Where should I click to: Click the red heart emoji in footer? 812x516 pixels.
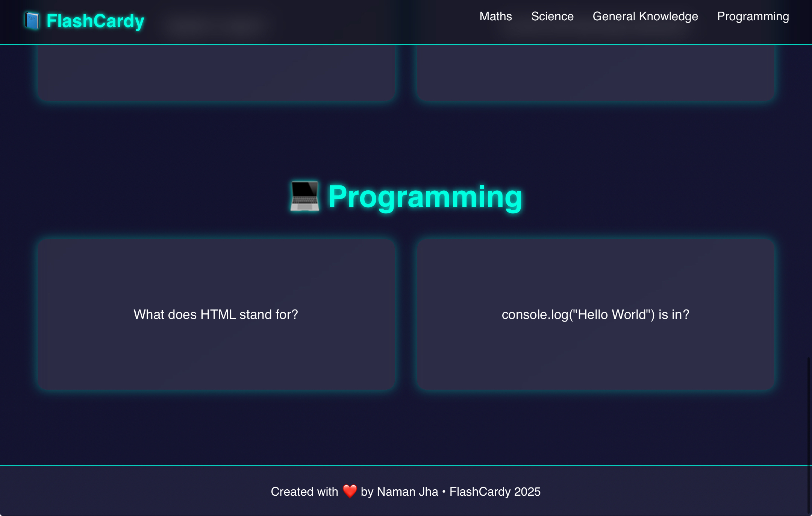tap(350, 491)
